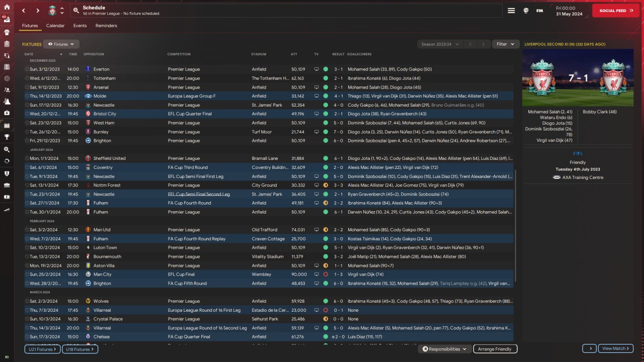644x362 pixels.
Task: Open the hamburger menu in top bar
Action: [511, 11]
